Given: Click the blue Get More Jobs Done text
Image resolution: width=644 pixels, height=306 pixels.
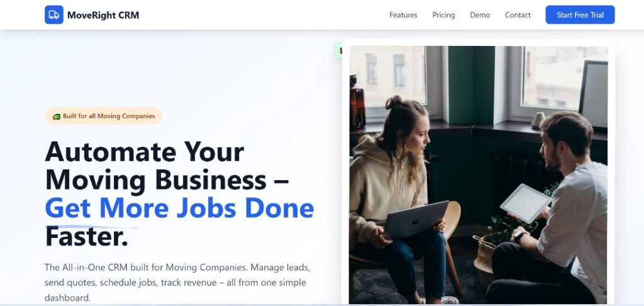Looking at the screenshot, I should point(179,208).
